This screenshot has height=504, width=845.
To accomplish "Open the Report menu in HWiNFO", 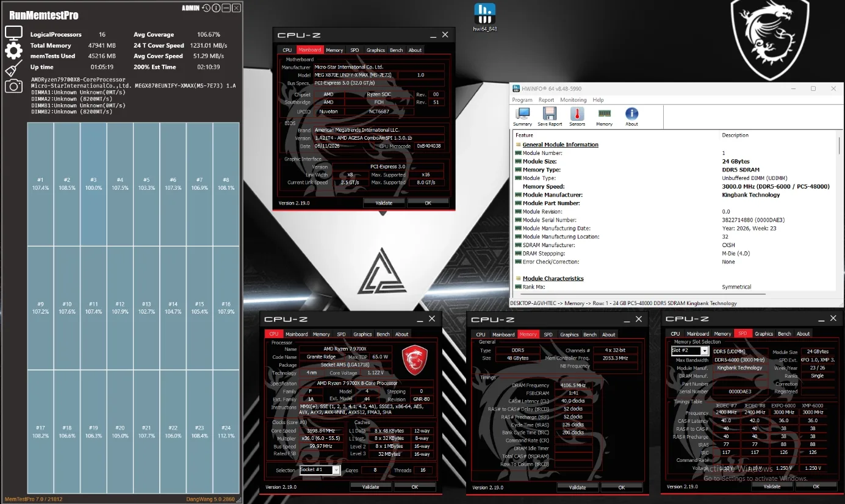I will pos(546,100).
